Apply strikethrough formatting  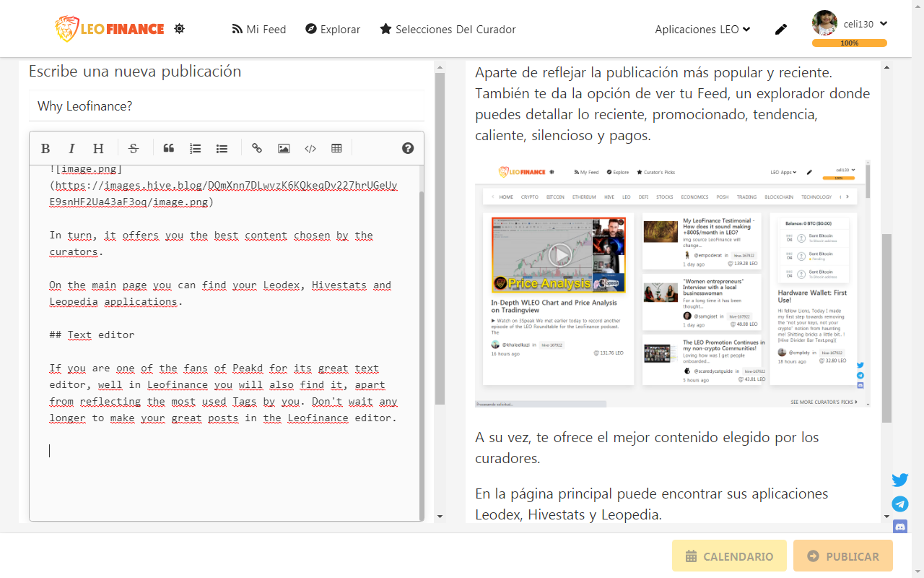[x=134, y=148]
